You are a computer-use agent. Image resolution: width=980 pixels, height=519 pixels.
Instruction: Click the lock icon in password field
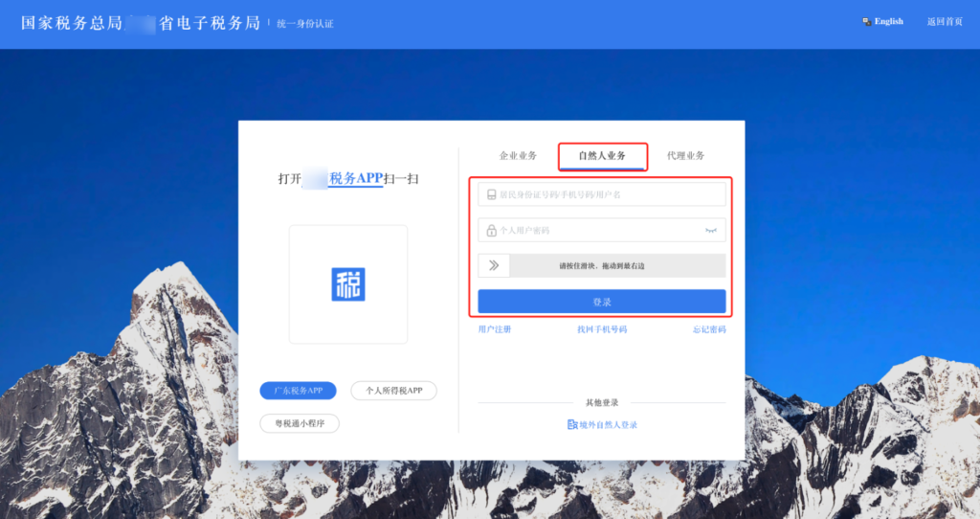point(491,231)
